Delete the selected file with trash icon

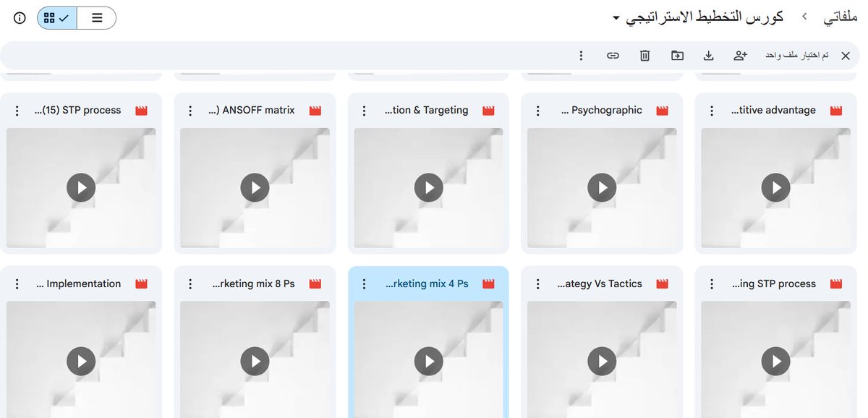coord(645,56)
